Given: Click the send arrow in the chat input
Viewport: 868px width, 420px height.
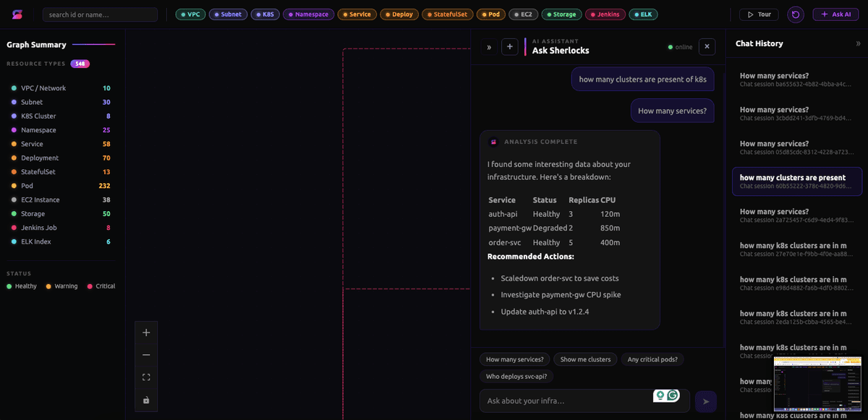Looking at the screenshot, I should point(705,401).
